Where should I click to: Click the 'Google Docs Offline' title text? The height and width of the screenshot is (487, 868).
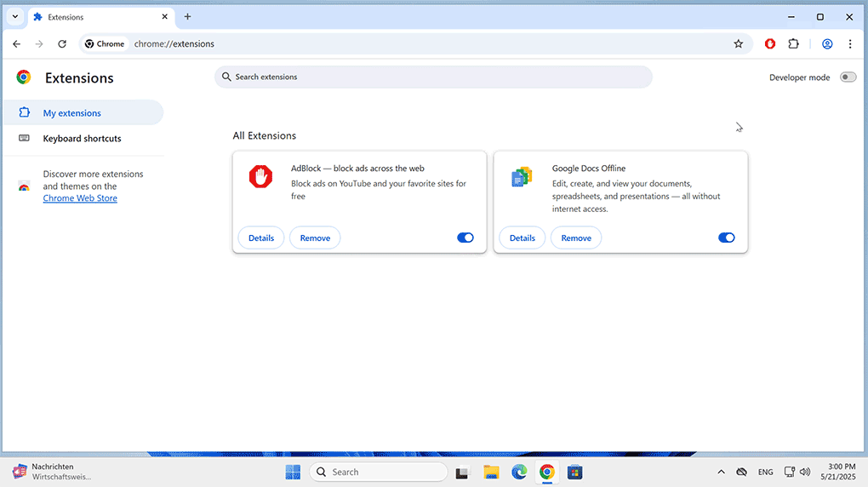click(588, 169)
